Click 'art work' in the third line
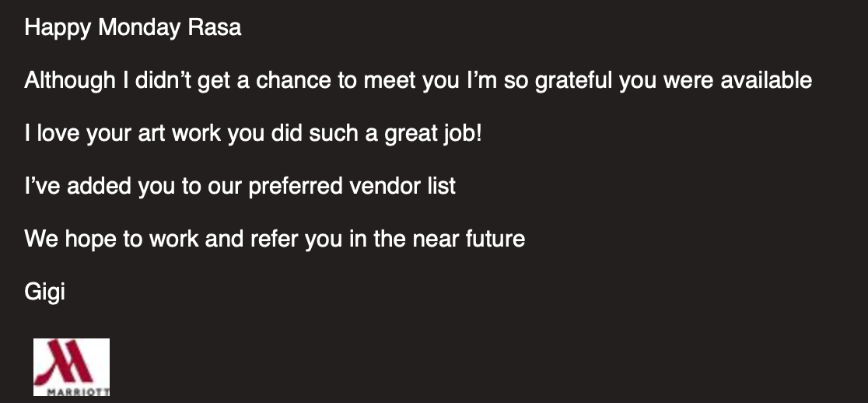The height and width of the screenshot is (403, 868). (180, 133)
